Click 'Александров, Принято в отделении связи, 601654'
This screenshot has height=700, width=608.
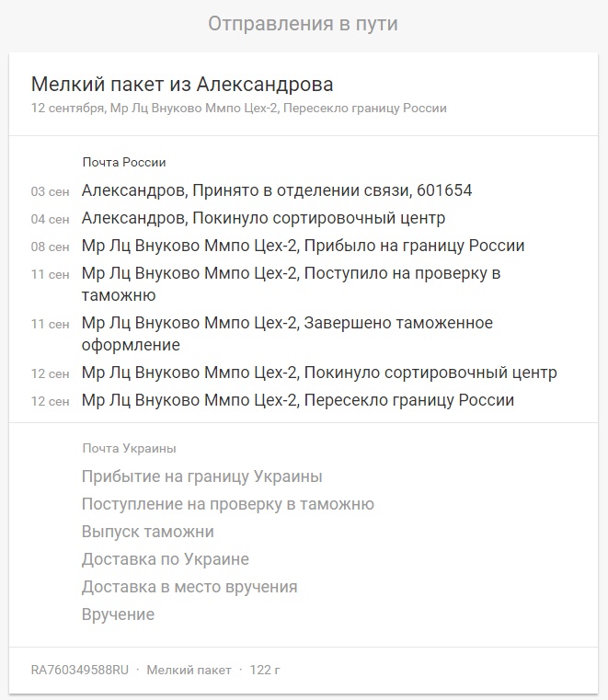point(277,190)
